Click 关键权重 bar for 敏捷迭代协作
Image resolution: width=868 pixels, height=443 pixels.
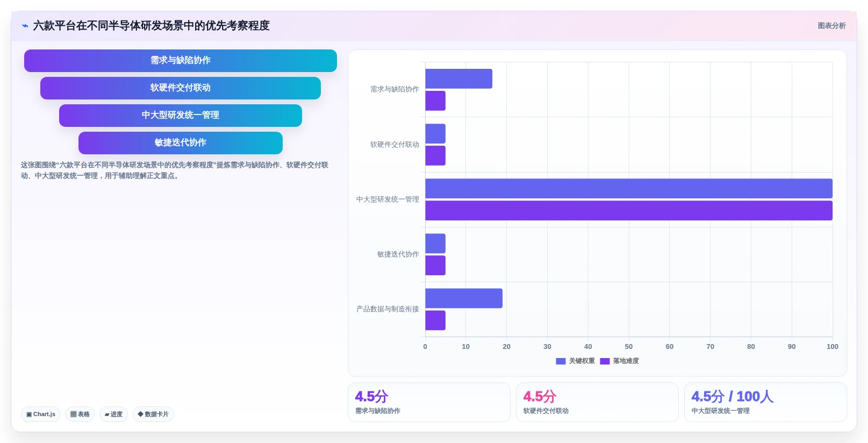[435, 244]
